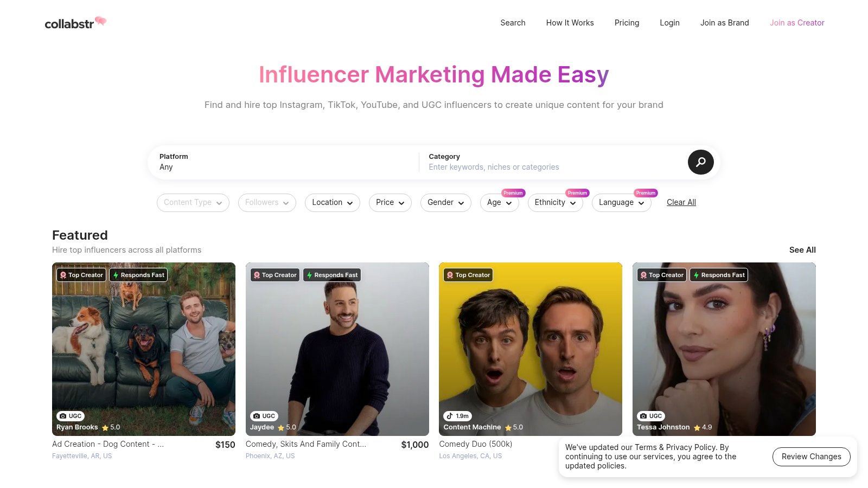Image resolution: width=868 pixels, height=488 pixels.
Task: Click Responds Fast badge on Tessa Johnston card
Action: pos(719,275)
